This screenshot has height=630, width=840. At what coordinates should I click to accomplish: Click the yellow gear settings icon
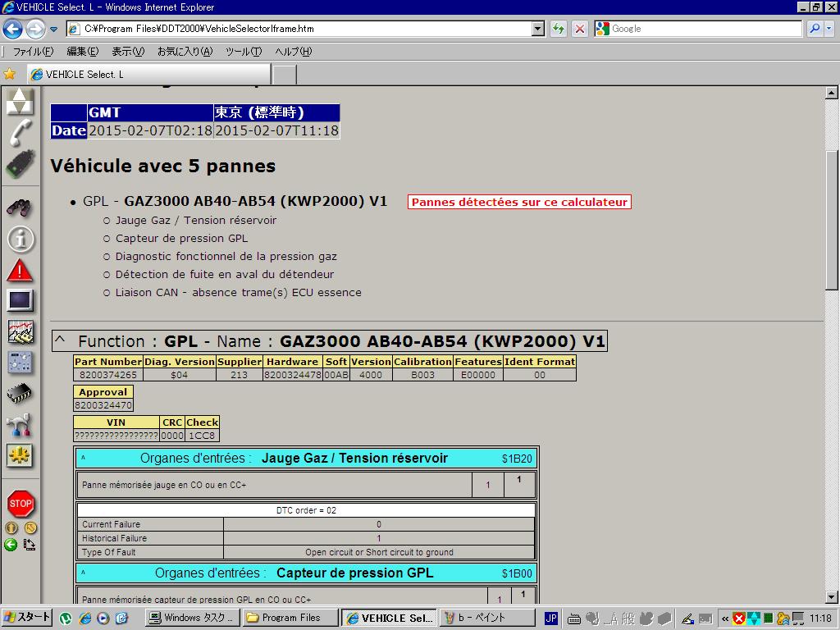[x=20, y=454]
